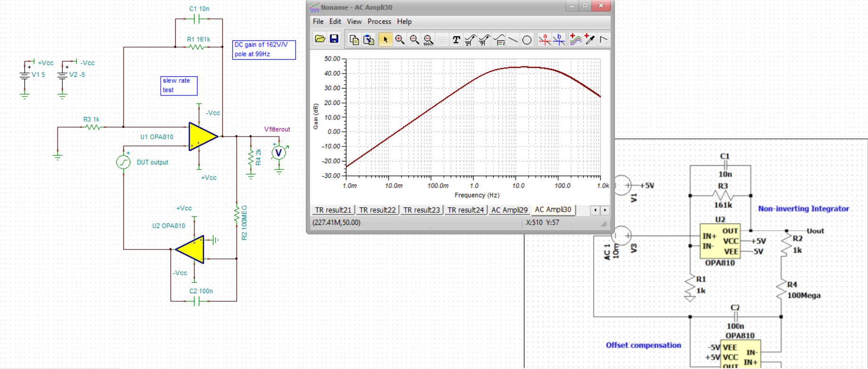868x369 pixels.
Task: Select the DUT output generator symbol
Action: coord(123,161)
